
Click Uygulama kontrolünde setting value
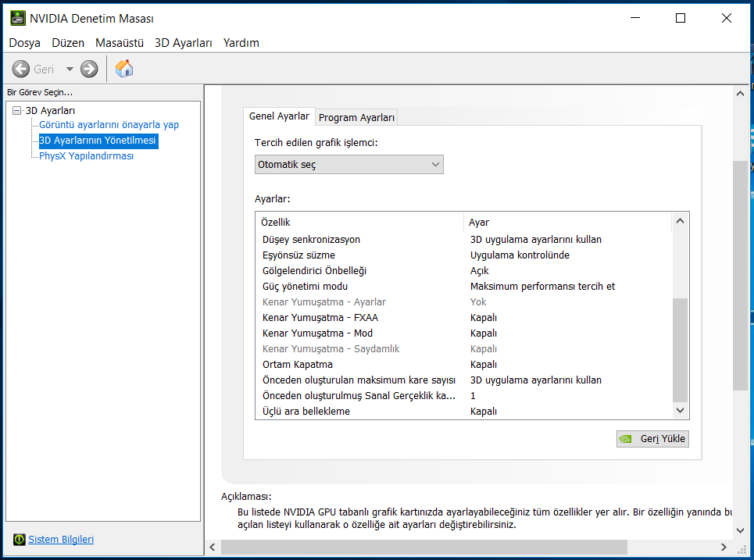tap(520, 255)
